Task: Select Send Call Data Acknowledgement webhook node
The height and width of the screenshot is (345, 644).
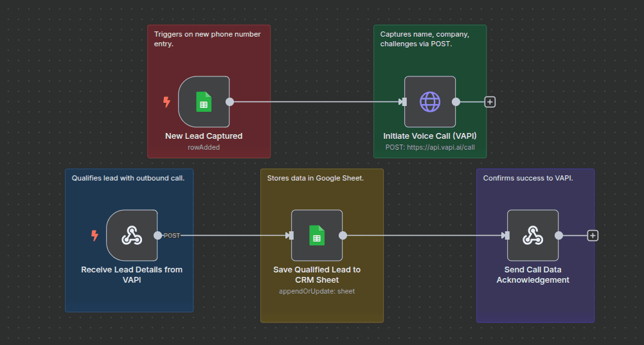Action: click(x=533, y=235)
